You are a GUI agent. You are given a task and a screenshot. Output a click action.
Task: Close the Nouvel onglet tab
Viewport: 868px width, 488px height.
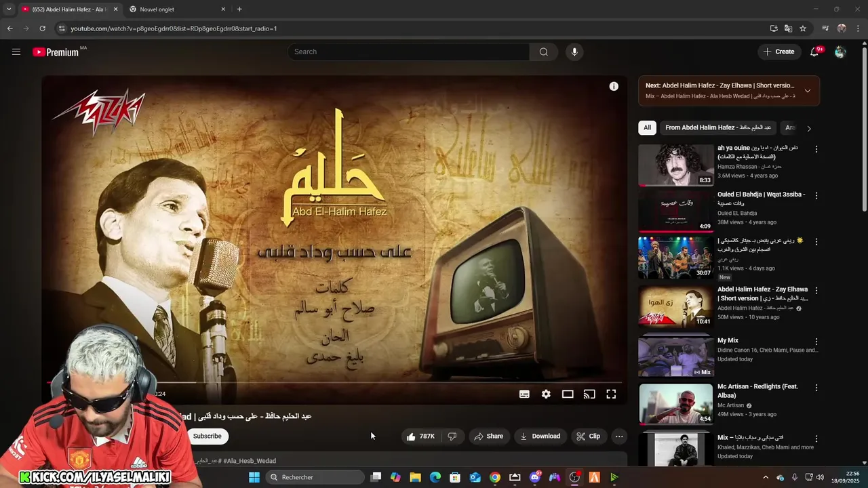pyautogui.click(x=223, y=9)
